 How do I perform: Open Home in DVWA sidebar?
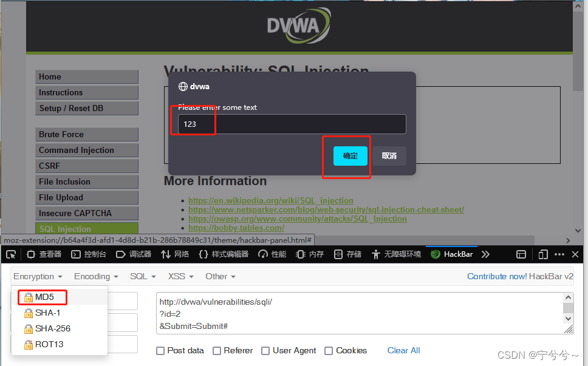pos(87,77)
